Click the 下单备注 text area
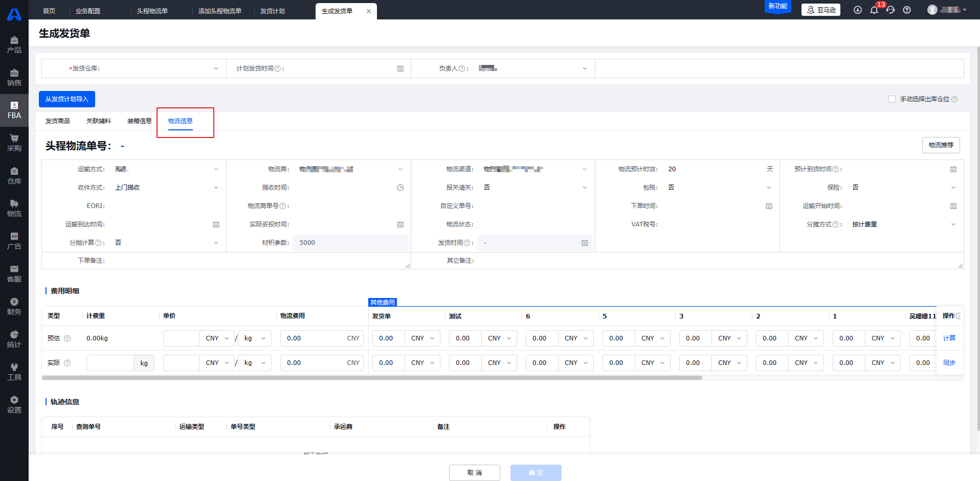 (257, 261)
